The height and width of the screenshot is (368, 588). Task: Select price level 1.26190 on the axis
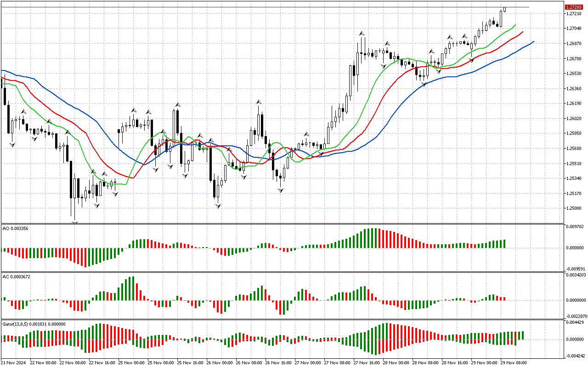point(573,104)
